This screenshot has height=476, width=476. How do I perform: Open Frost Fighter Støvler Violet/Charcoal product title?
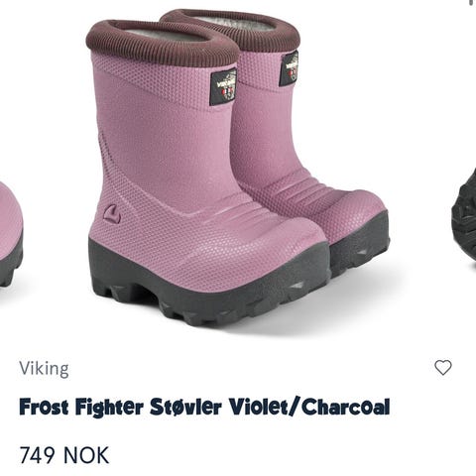coord(204,407)
